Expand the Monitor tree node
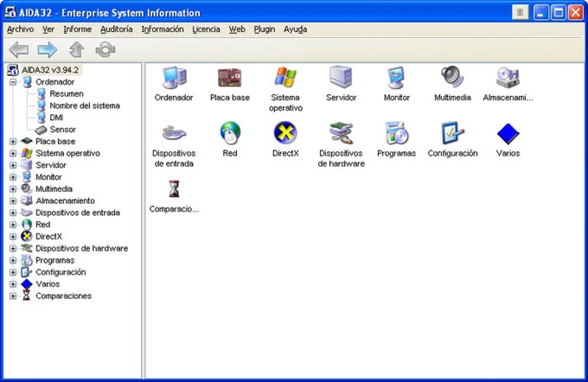The image size is (588, 382). tap(13, 177)
